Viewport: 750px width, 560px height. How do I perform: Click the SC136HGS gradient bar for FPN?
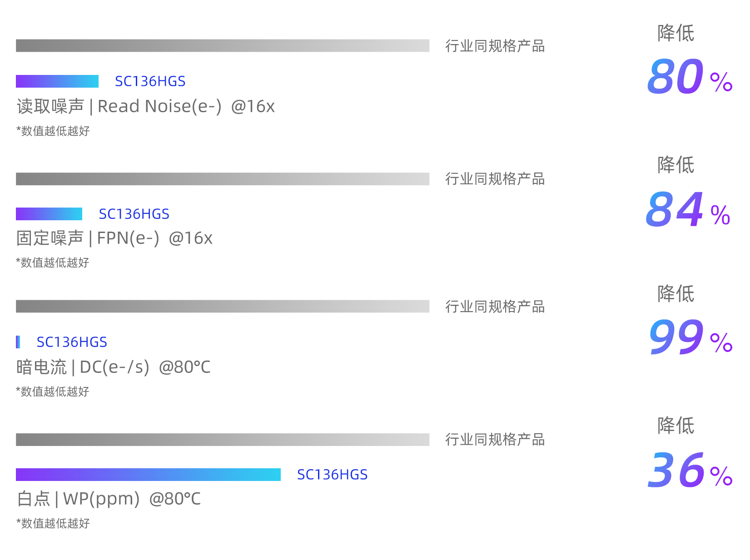[49, 214]
